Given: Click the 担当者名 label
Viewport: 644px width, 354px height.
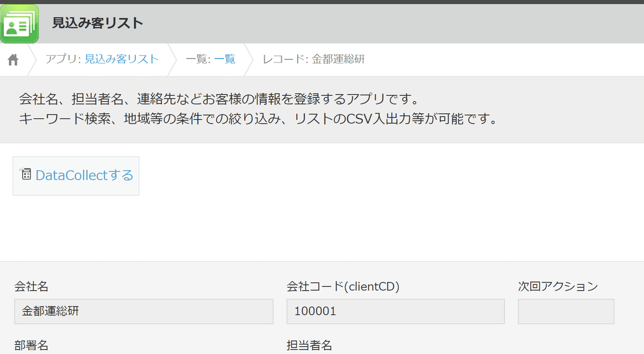Looking at the screenshot, I should 309,345.
